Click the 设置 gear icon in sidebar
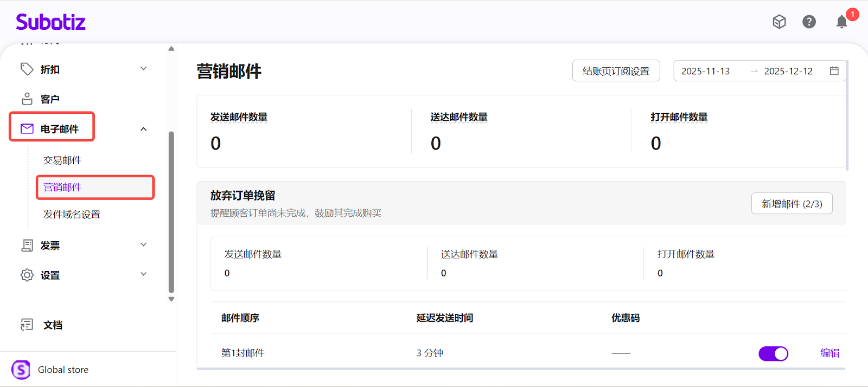 click(27, 275)
